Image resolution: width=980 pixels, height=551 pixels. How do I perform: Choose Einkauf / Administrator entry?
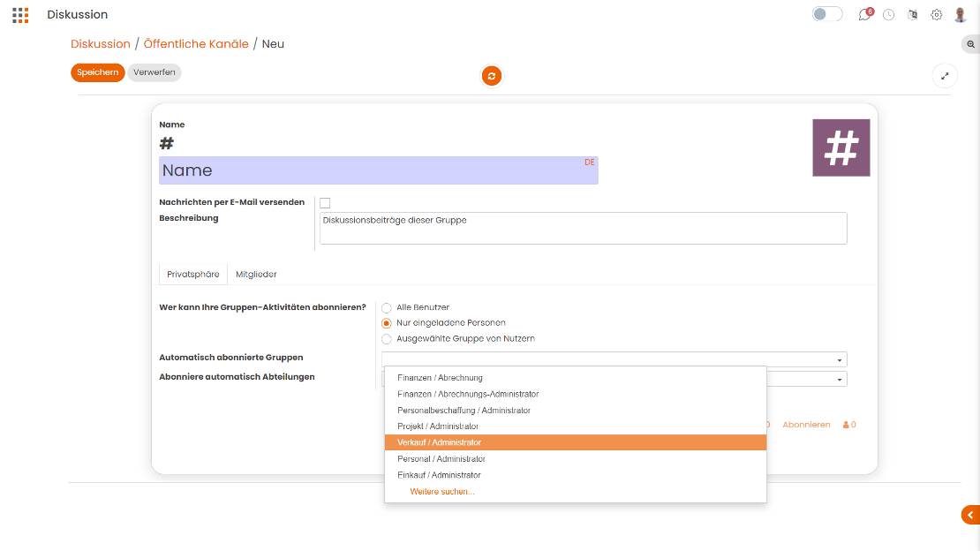(576, 475)
